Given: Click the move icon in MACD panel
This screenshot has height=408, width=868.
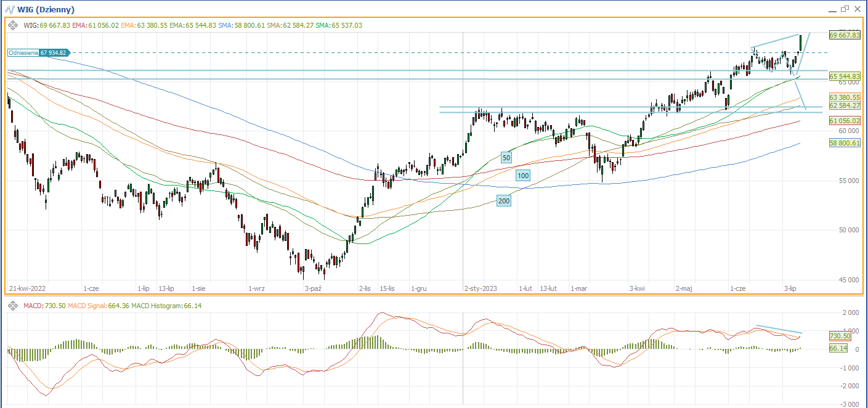Looking at the screenshot, I should 13,306.
